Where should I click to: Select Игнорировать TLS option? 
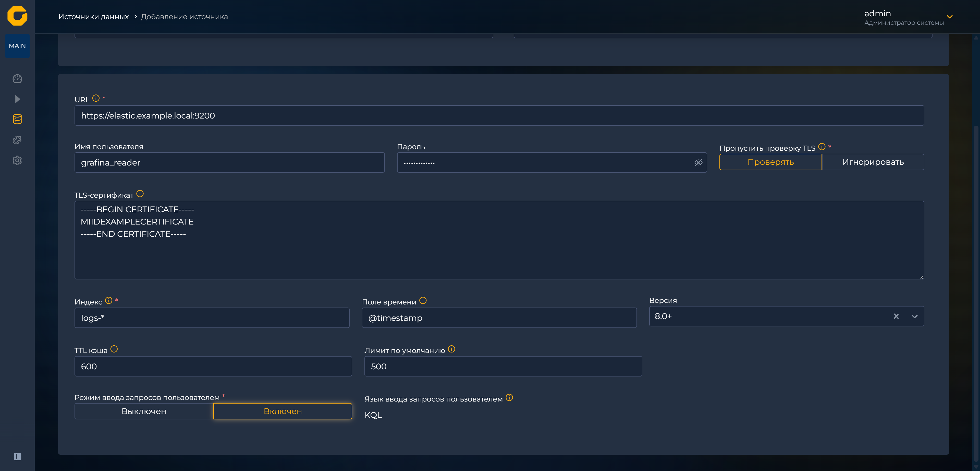[x=873, y=162]
